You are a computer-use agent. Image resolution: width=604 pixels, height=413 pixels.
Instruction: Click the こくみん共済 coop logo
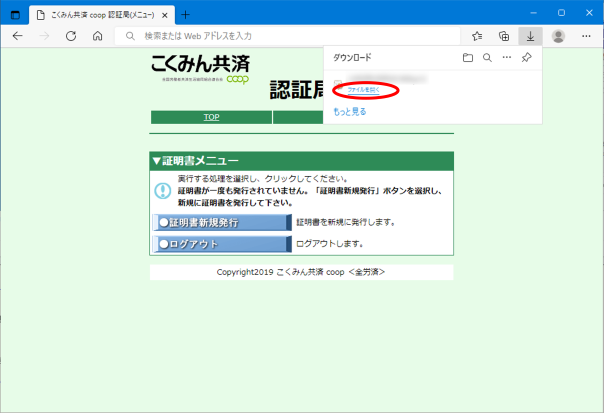(x=200, y=69)
